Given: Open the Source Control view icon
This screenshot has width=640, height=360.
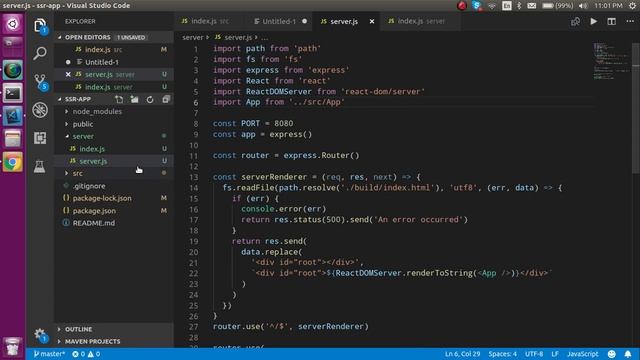Looking at the screenshot, I should (40, 81).
